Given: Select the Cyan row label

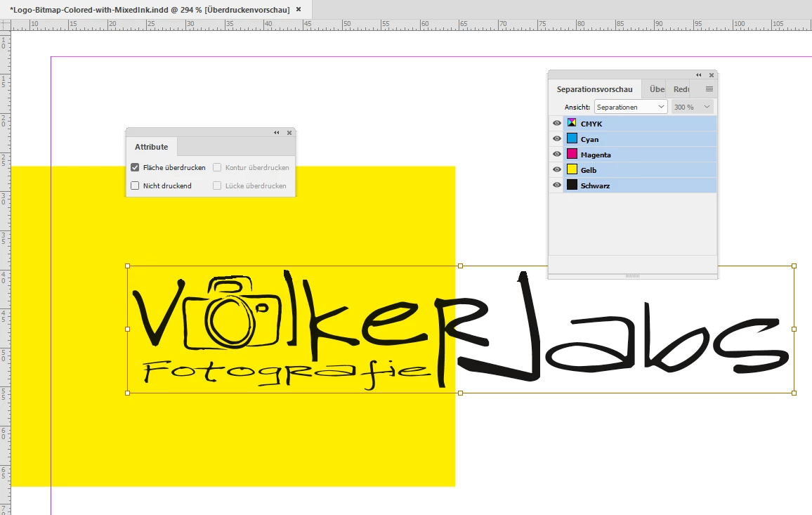Looking at the screenshot, I should (589, 139).
